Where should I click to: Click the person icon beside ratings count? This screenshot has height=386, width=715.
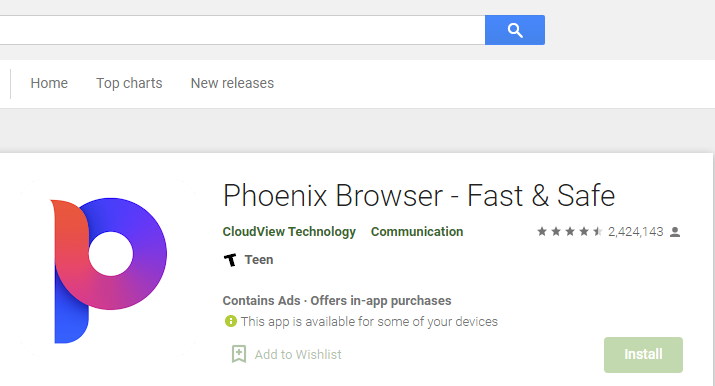click(675, 232)
